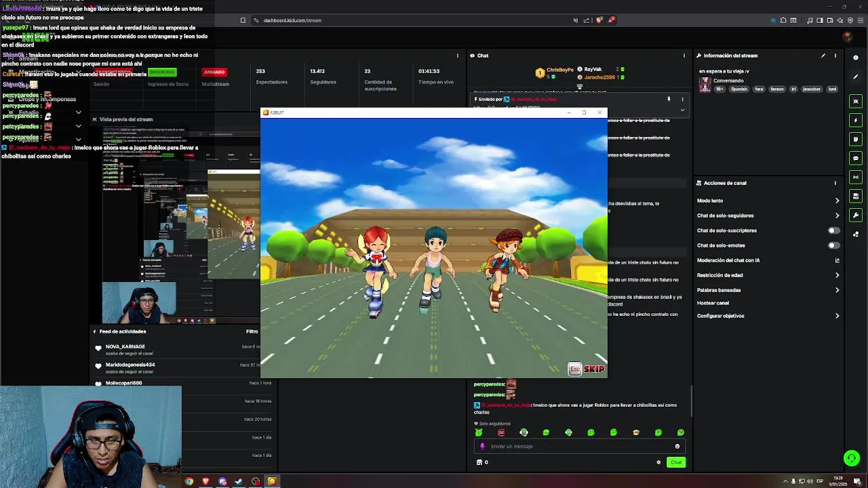868x488 pixels.
Task: Click the 13.412 Seguidores stat
Action: pos(323,76)
